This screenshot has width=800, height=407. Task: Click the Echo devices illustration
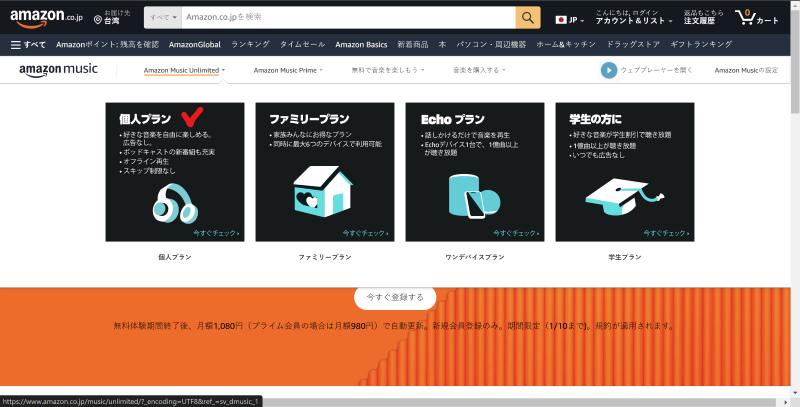point(474,196)
